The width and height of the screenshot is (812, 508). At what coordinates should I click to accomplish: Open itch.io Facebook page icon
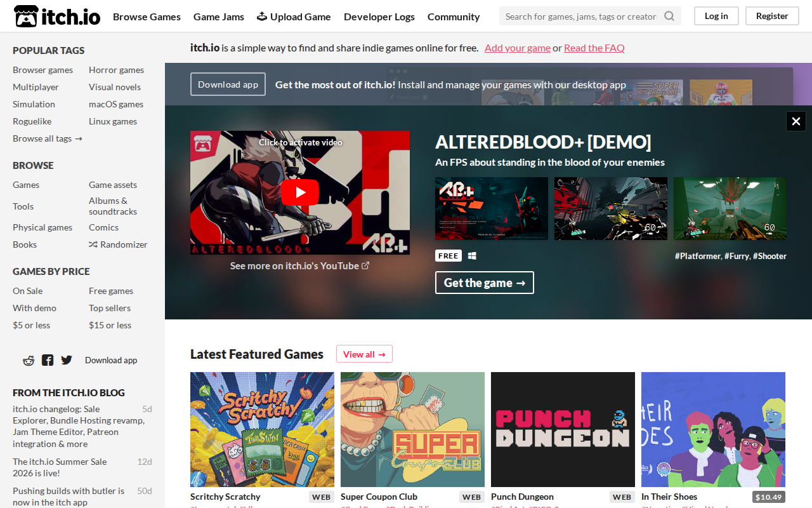tap(48, 360)
